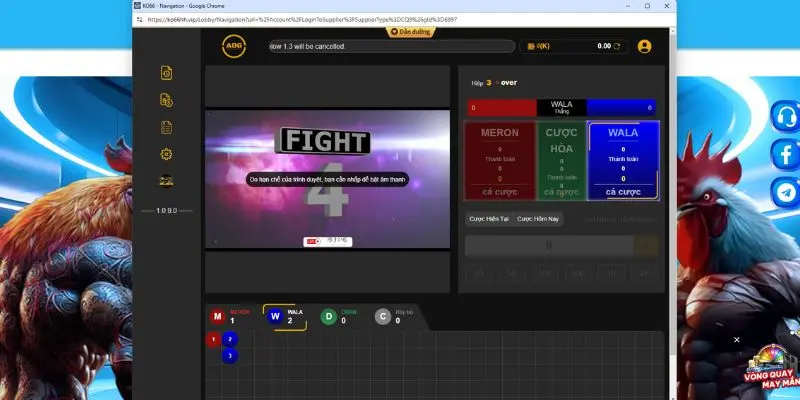The height and width of the screenshot is (400, 800).
Task: Open the rules document list icon
Action: coord(168,127)
